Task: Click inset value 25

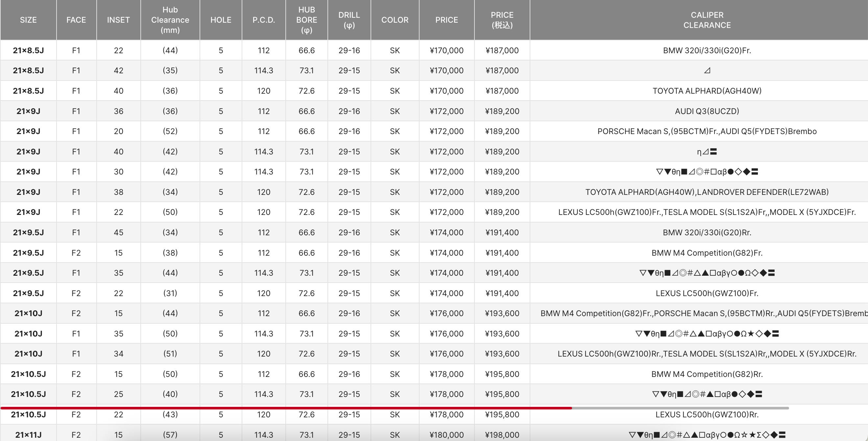Action: [118, 394]
